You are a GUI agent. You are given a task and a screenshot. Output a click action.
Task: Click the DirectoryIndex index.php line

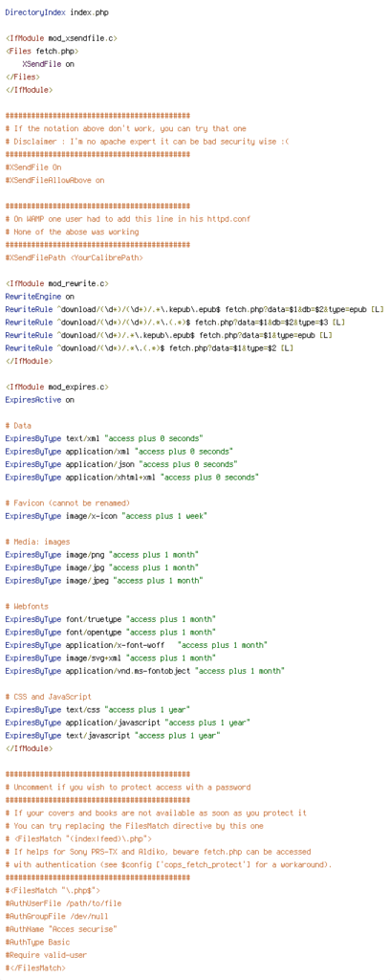(x=51, y=12)
